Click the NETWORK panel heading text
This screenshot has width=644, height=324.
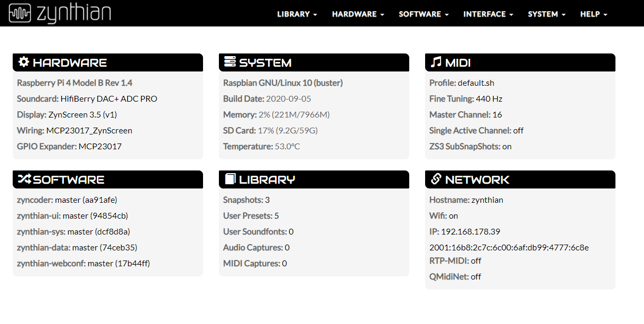(477, 179)
